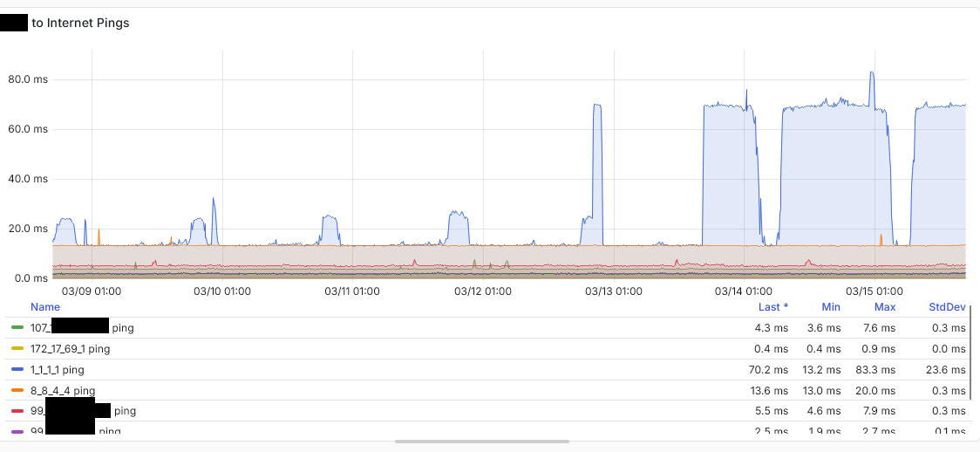Image resolution: width=980 pixels, height=452 pixels.
Task: Sort legend by Name column header
Action: 45,307
